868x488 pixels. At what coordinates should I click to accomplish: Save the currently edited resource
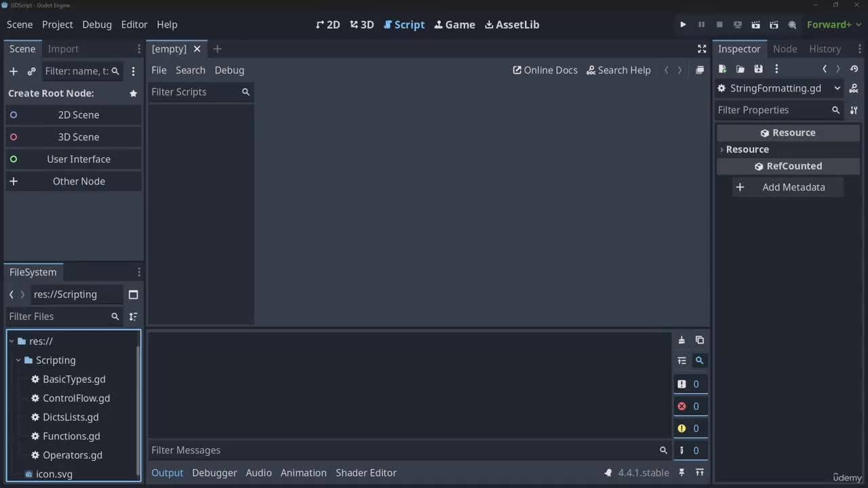(x=759, y=68)
